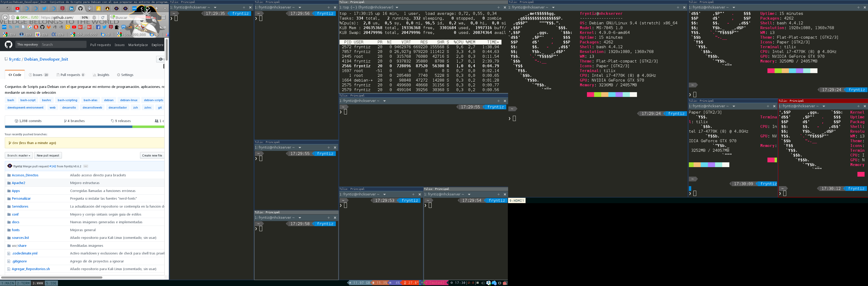Open the LinkedIn pinned browser tab
Screen dimensions: 868x286
click(71, 8)
